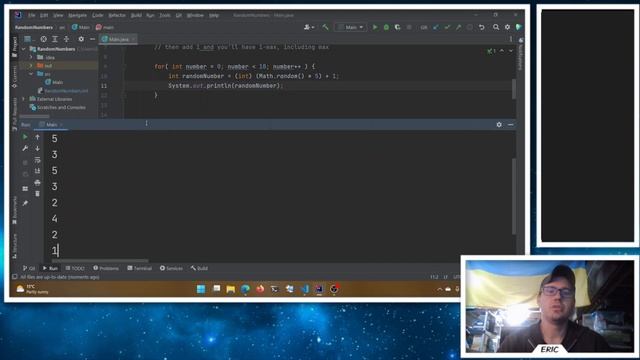Open Project view selector dropdown
The width and height of the screenshot is (640, 360).
pos(28,39)
